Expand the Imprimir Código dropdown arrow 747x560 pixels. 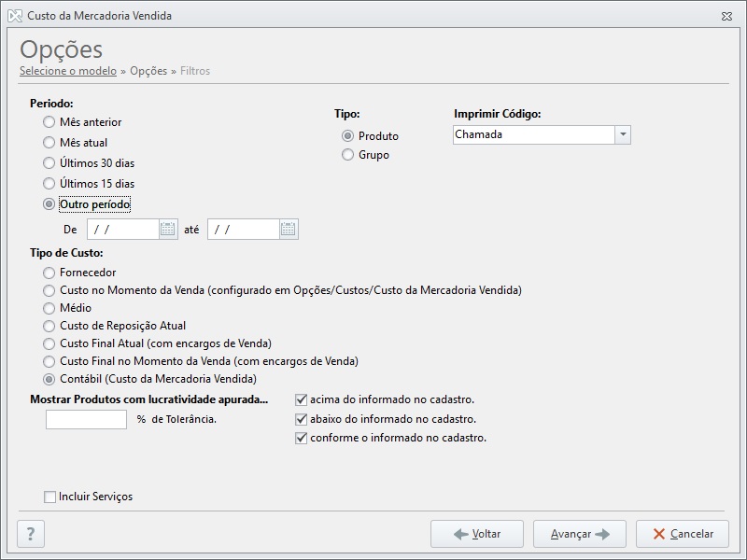click(x=623, y=134)
